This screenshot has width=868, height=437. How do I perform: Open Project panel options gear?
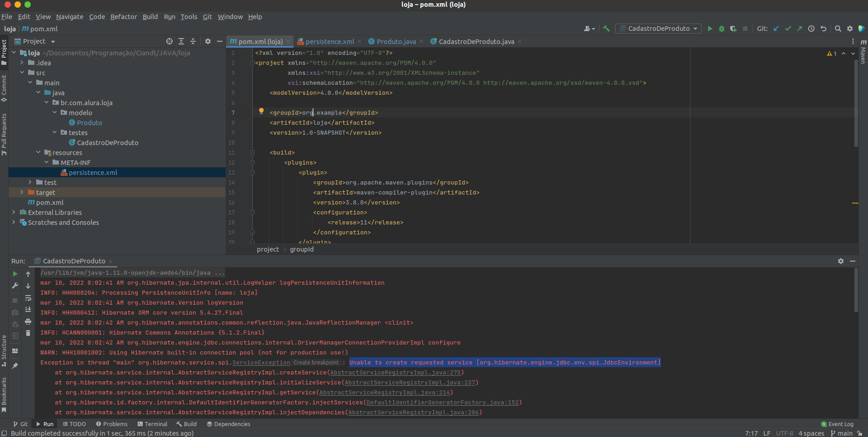(208, 41)
